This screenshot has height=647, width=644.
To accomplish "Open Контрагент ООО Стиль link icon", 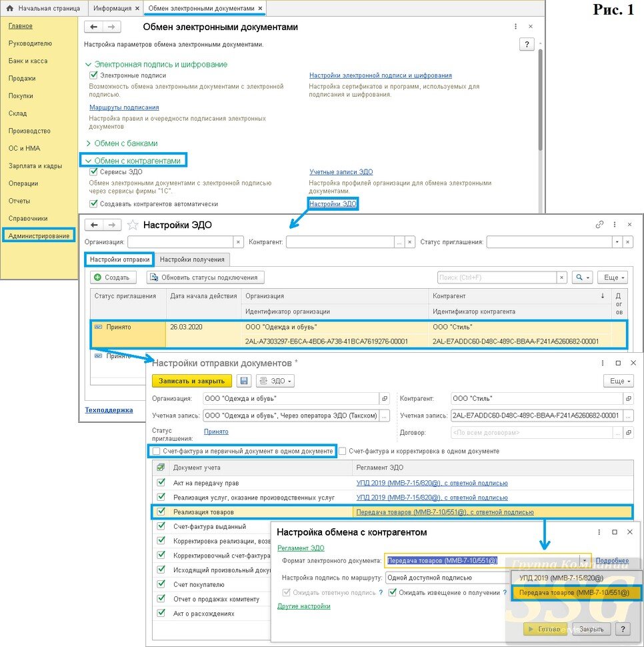I will coord(628,399).
